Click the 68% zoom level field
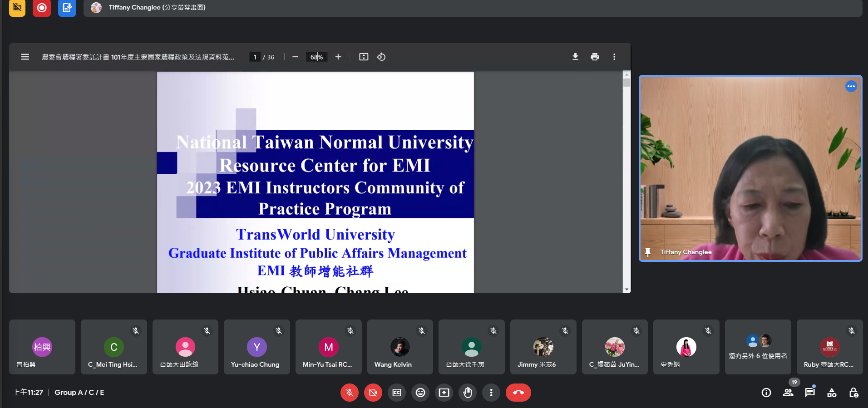Viewport: 868px width, 408px height. pyautogui.click(x=316, y=57)
